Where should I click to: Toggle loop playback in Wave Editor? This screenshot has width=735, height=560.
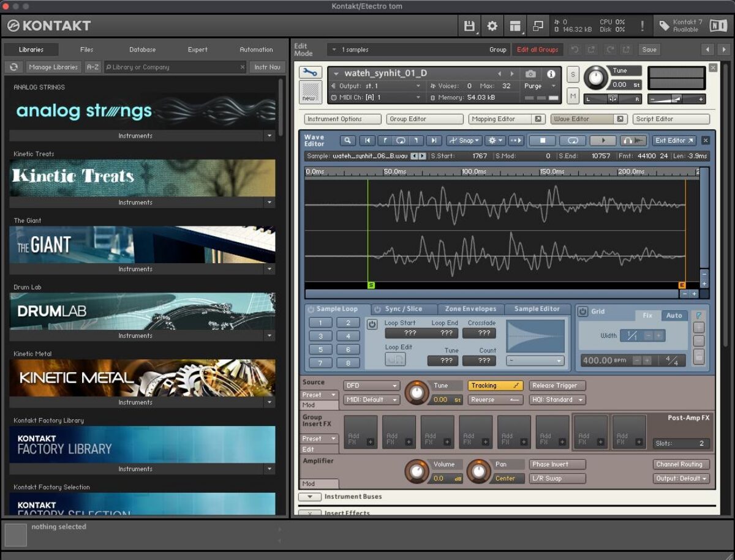tap(573, 140)
